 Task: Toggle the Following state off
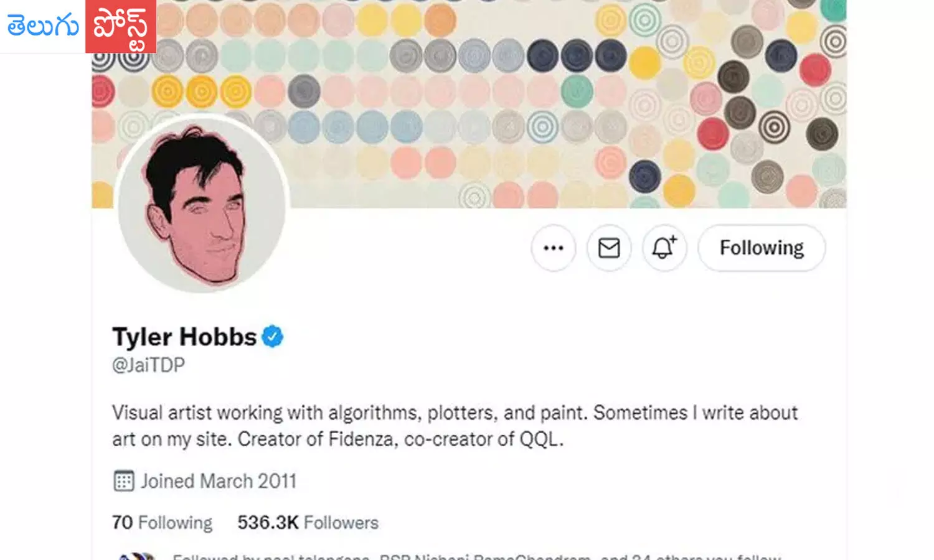coord(761,248)
